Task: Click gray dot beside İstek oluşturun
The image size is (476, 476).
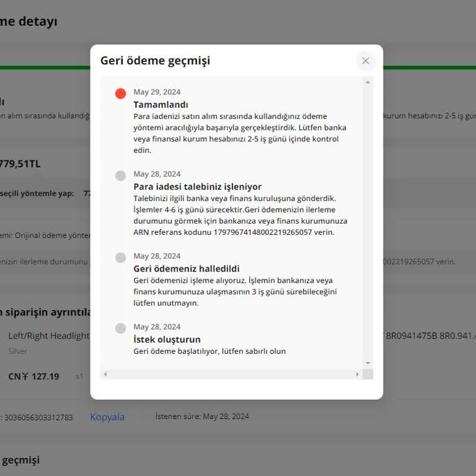Action: click(x=120, y=328)
